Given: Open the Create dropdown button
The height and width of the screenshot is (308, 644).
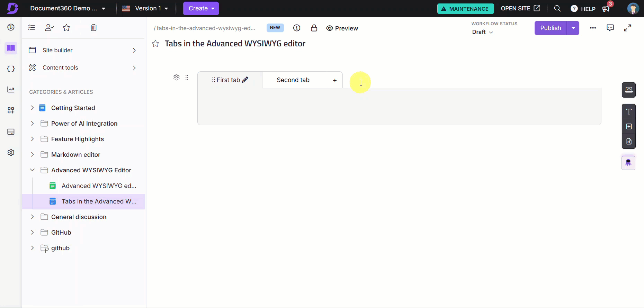Looking at the screenshot, I should point(201,8).
